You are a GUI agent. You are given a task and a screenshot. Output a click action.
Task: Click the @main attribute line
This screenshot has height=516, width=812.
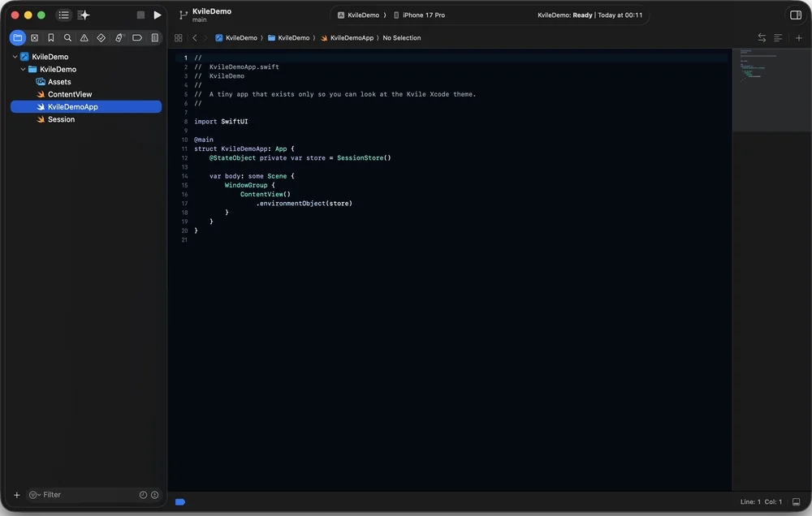[x=204, y=140]
